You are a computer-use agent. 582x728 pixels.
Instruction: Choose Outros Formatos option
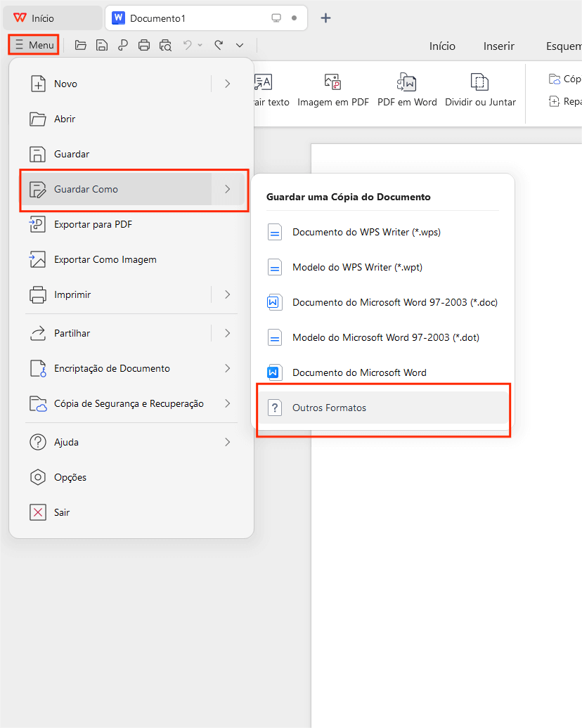pos(383,408)
